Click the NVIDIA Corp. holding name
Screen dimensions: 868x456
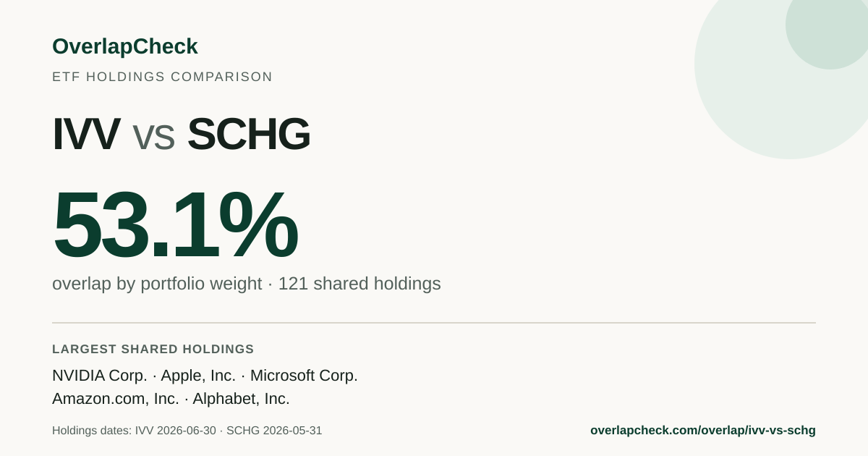click(100, 376)
